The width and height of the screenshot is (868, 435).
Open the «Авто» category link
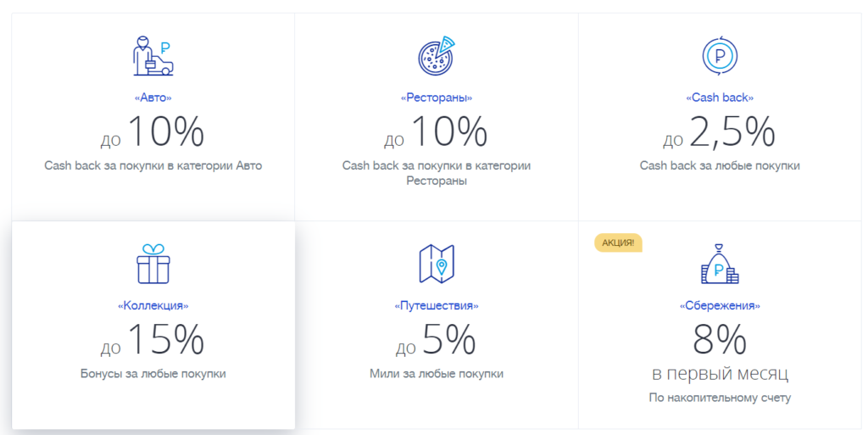153,98
